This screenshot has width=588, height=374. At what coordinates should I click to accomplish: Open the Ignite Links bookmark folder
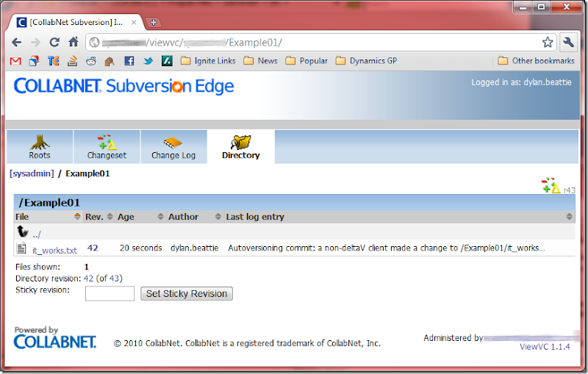pyautogui.click(x=208, y=61)
